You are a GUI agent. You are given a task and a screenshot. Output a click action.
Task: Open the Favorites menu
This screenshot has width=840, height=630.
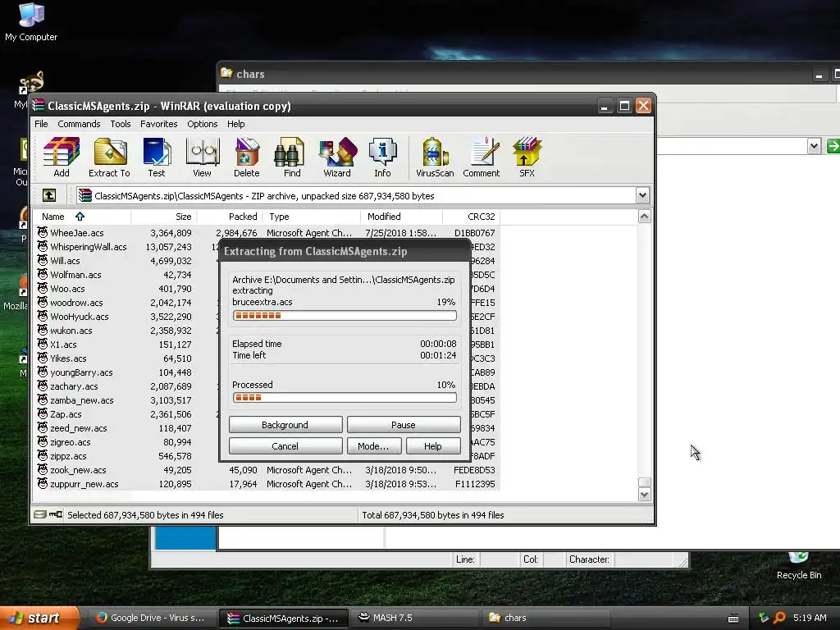[x=158, y=124]
